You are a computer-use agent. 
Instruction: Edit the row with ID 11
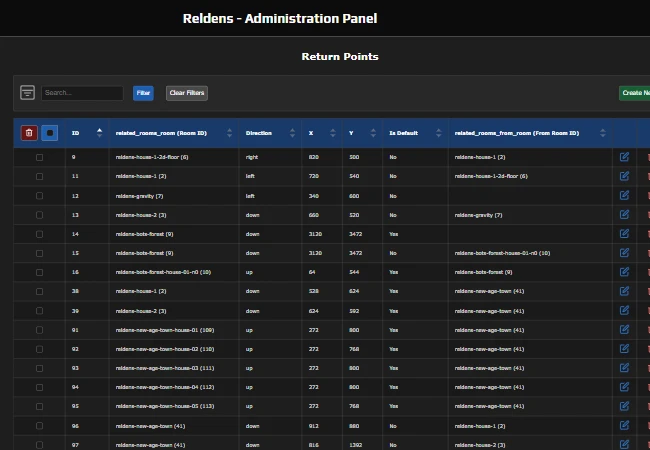pyautogui.click(x=624, y=176)
